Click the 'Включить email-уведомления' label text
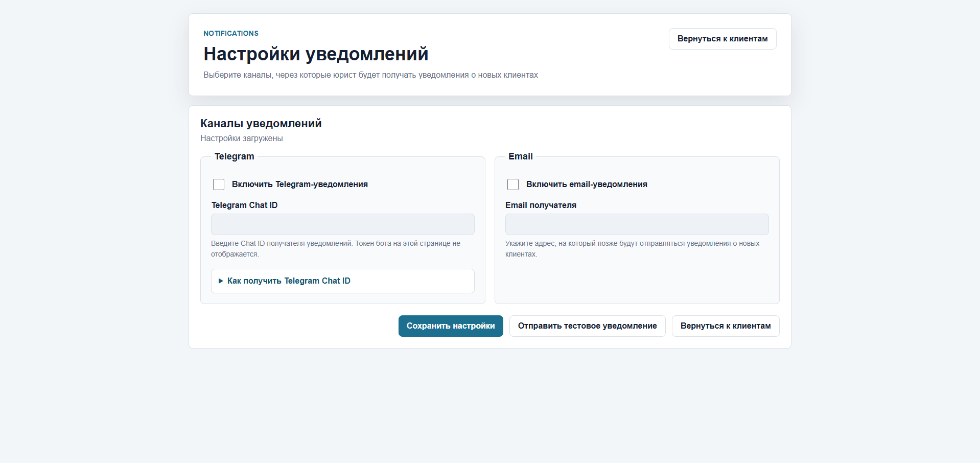Viewport: 980px width, 463px height. click(587, 184)
